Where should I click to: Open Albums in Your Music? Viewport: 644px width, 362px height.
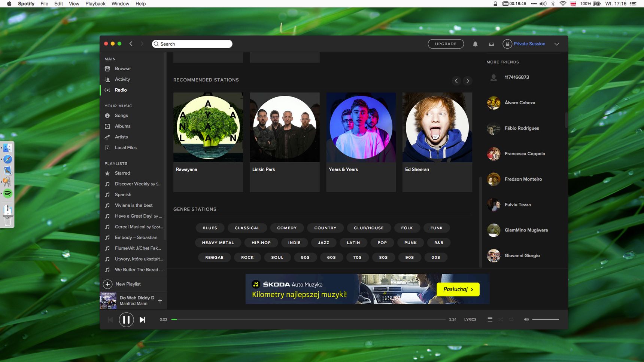tap(122, 126)
